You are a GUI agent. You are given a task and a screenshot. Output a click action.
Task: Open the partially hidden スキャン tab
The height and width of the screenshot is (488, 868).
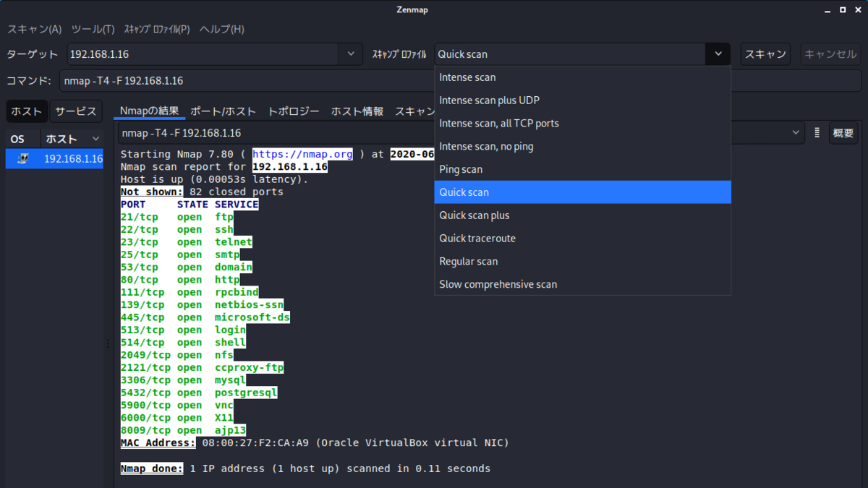click(x=414, y=111)
